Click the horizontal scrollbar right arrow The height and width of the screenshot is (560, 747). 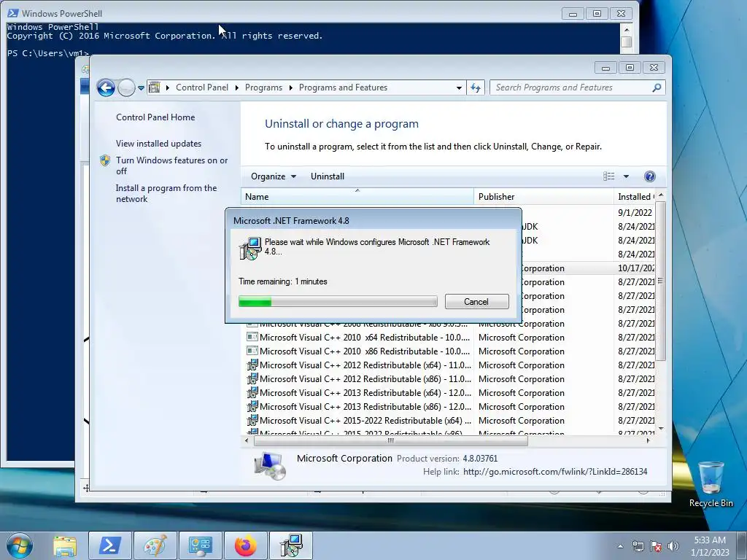point(648,441)
